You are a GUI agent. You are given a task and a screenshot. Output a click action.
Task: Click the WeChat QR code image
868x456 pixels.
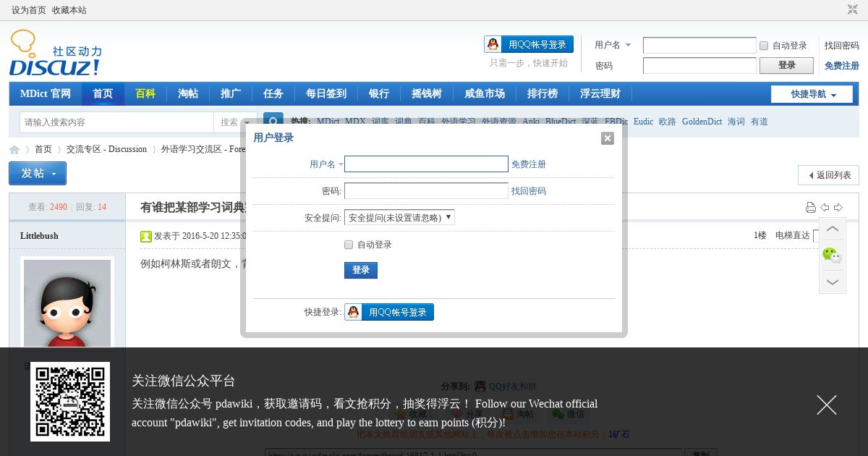(x=70, y=402)
